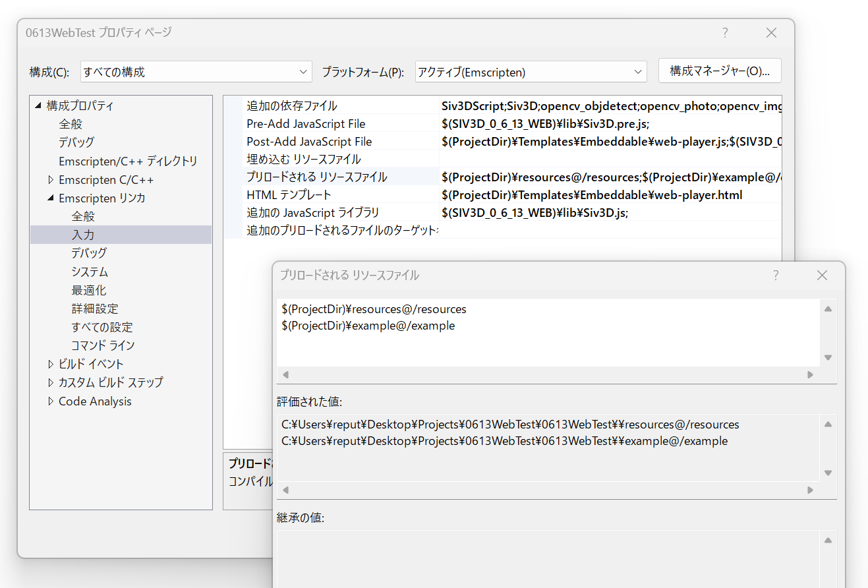Click in the resource file edit box
The height and width of the screenshot is (588, 868).
pyautogui.click(x=548, y=333)
